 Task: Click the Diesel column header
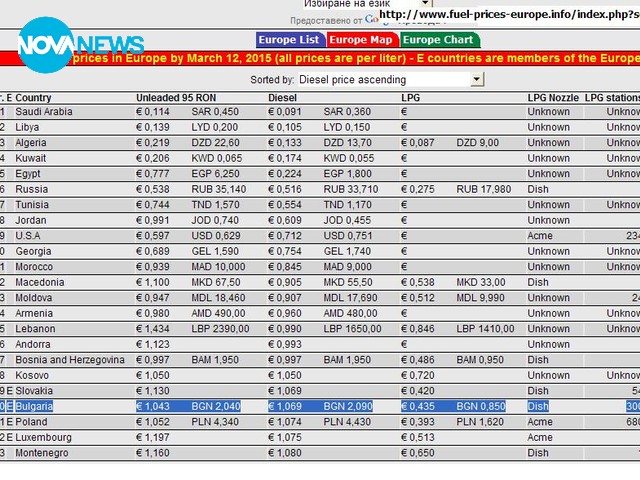283,98
